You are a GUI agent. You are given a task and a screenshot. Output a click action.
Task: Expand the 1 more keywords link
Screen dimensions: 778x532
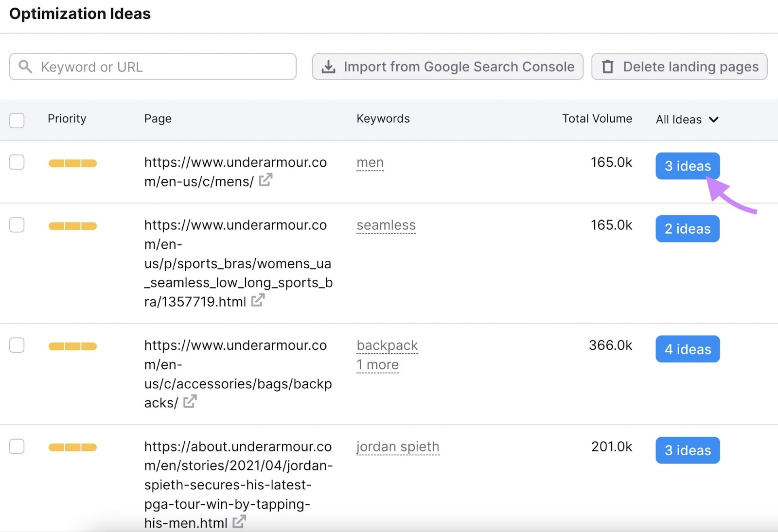pos(377,364)
